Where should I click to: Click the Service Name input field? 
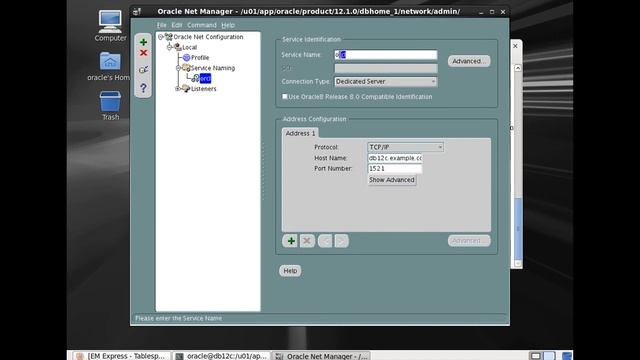coord(386,55)
